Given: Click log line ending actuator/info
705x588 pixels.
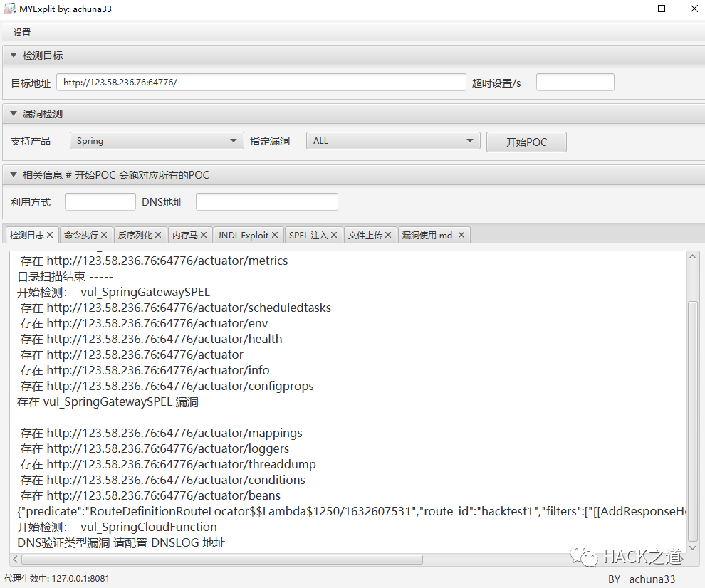Looking at the screenshot, I should click(145, 370).
